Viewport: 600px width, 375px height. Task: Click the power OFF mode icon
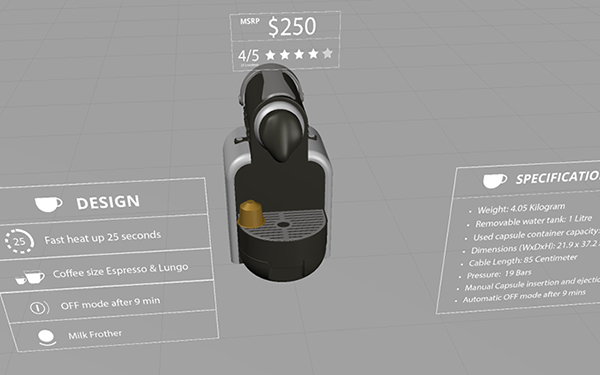pyautogui.click(x=40, y=307)
